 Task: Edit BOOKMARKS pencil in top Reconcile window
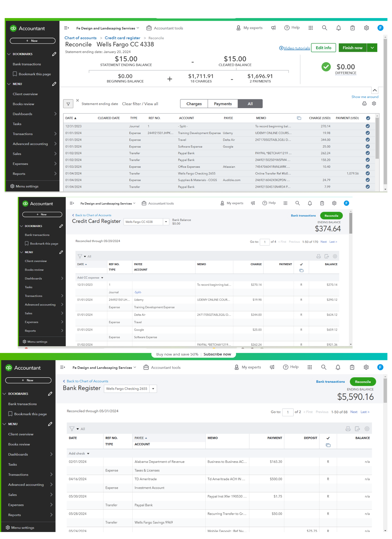coord(54,54)
